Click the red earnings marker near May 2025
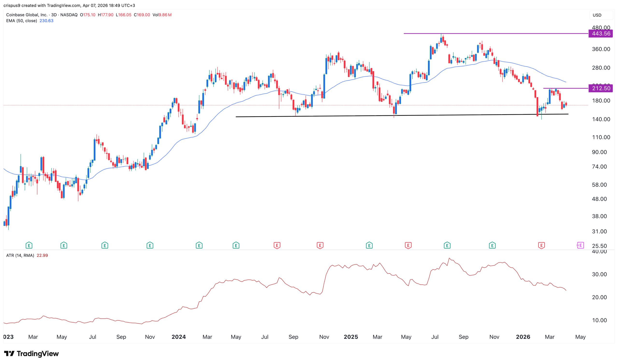The width and height of the screenshot is (618, 364). tap(408, 245)
